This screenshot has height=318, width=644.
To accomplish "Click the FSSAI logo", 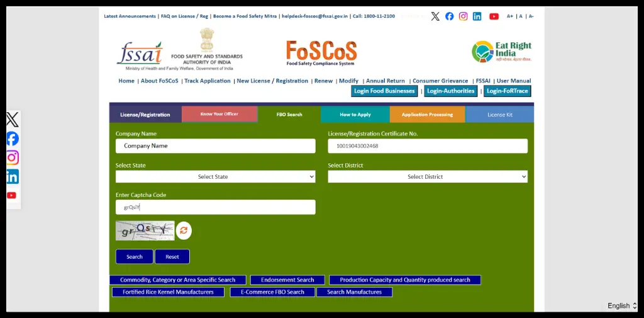I will (140, 53).
